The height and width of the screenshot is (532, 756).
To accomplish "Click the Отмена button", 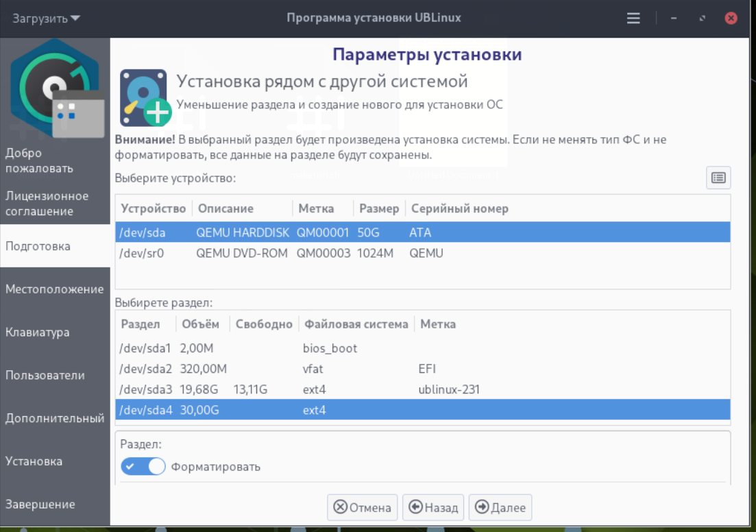I will [x=362, y=507].
